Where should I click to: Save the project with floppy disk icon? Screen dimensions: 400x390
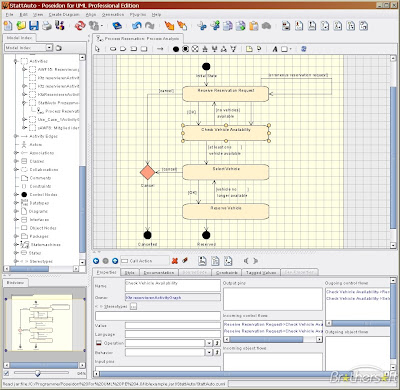(34, 26)
